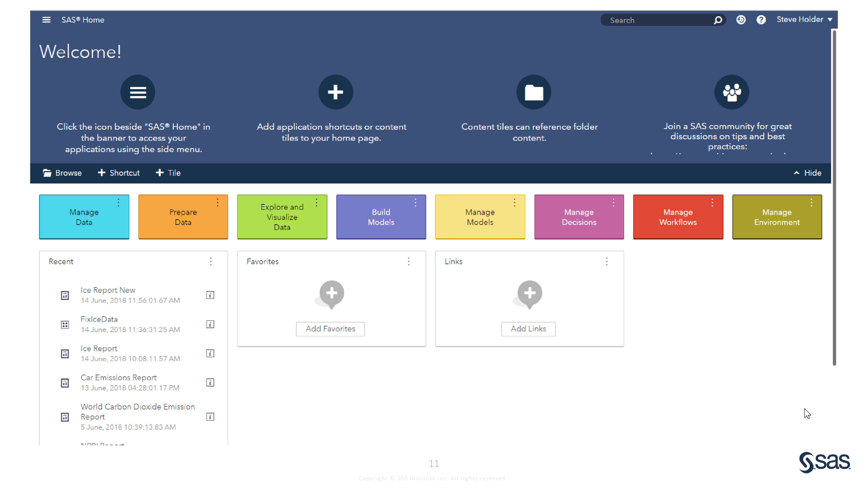868x488 pixels.
Task: Open the Manage Environment tile
Action: [x=777, y=217]
